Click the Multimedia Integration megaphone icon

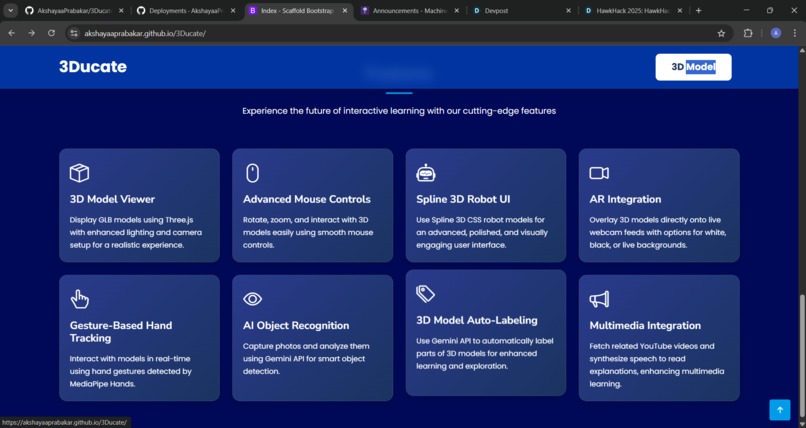click(x=599, y=299)
